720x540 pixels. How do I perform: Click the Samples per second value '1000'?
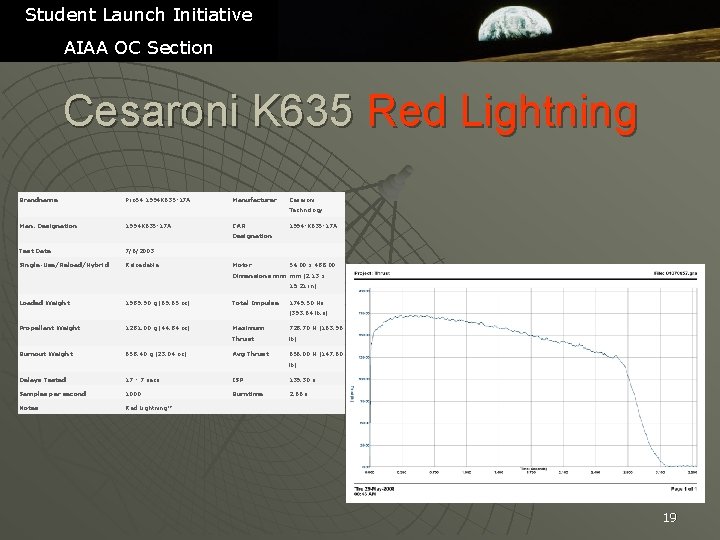pos(133,394)
